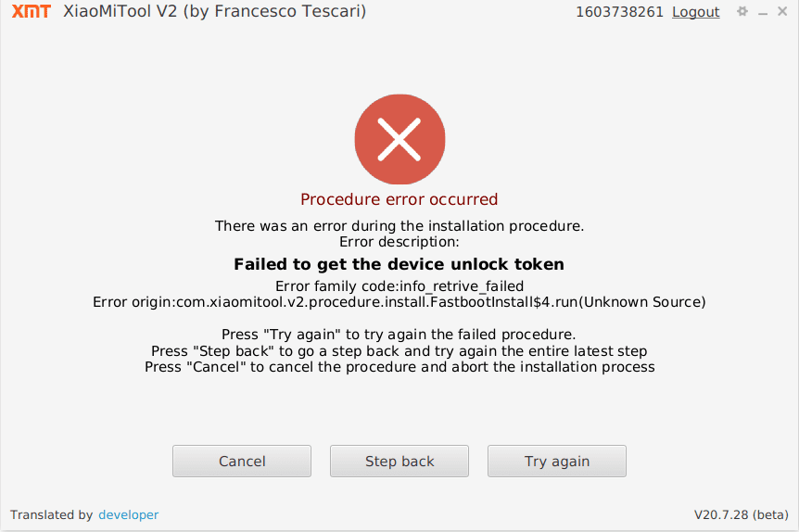Click "Failed to get the device unlock token" text
Viewport: 799px width, 532px height.
pos(399,264)
